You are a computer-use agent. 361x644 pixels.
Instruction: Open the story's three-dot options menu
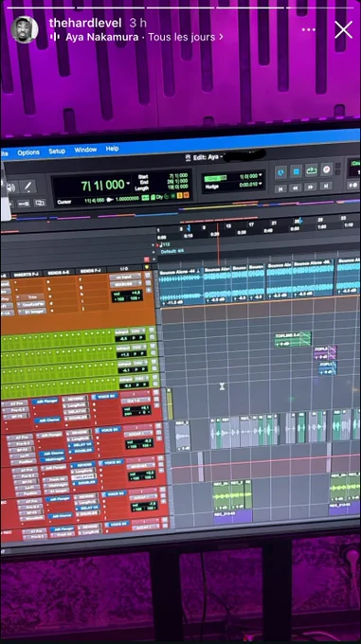pos(309,29)
